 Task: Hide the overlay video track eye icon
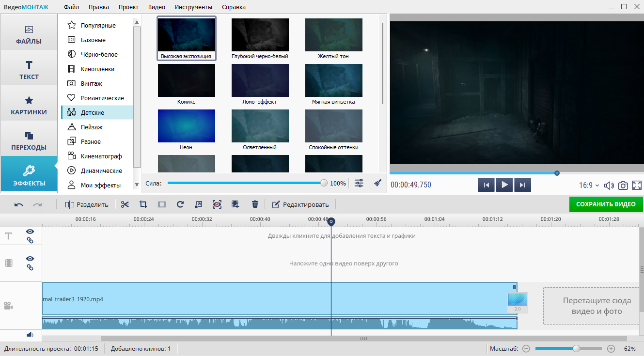point(30,259)
